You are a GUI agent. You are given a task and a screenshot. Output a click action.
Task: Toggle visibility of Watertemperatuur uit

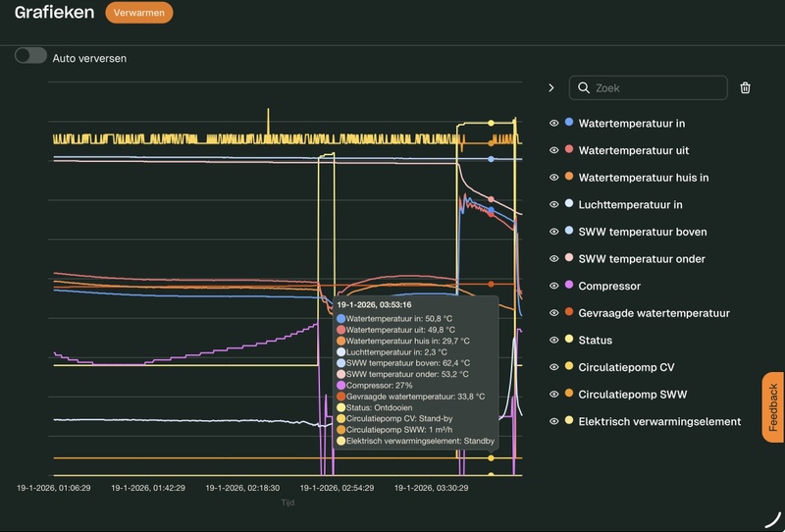pos(553,150)
